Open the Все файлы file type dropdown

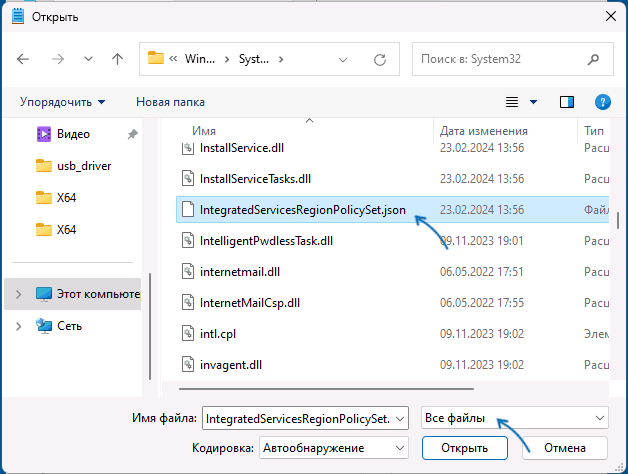514,417
